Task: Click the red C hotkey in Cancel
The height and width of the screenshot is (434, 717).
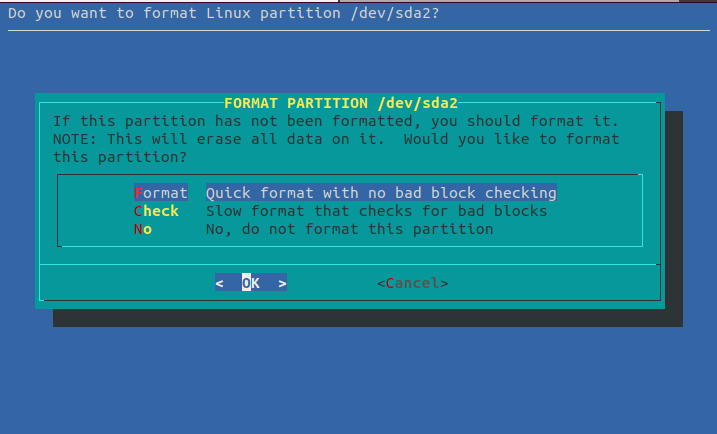Action: coord(390,283)
